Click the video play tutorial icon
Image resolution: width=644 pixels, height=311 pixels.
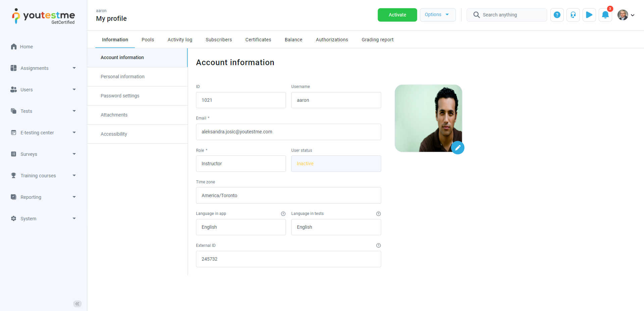pyautogui.click(x=589, y=15)
